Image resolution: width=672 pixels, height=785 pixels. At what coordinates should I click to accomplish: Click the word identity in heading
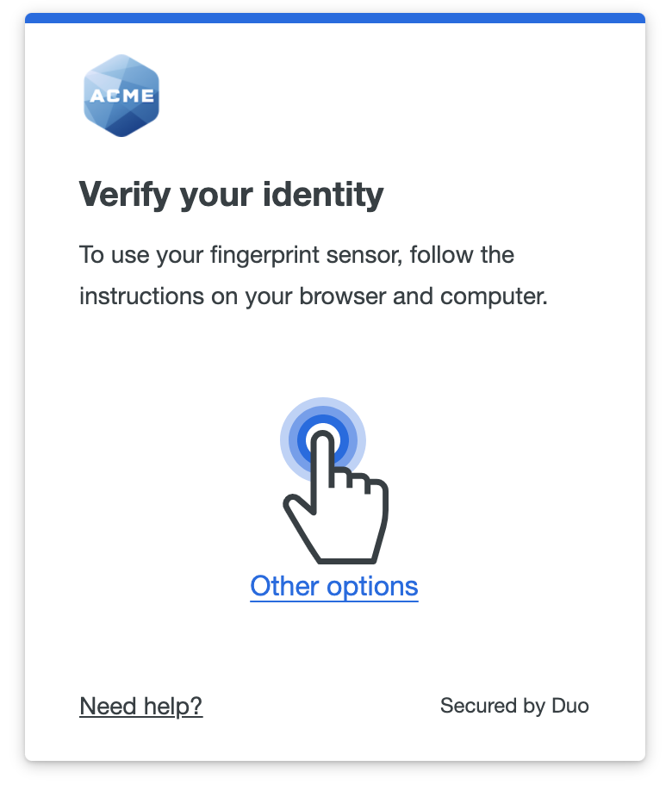tap(323, 194)
